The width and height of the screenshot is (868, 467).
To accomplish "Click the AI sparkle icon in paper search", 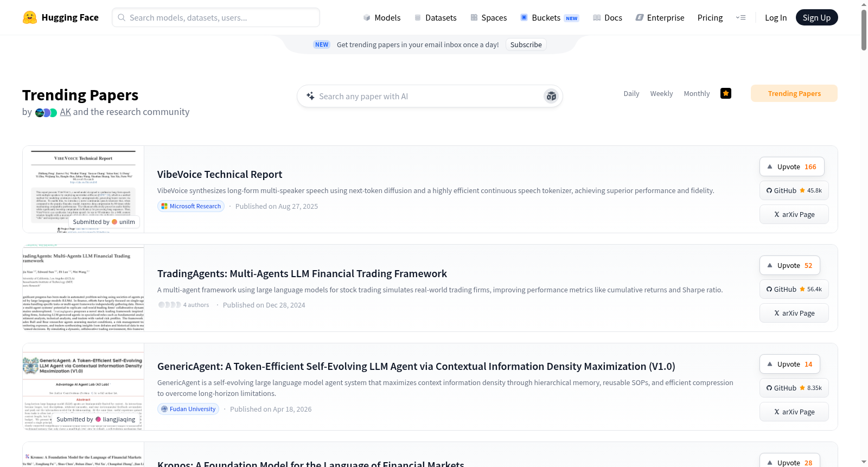I will point(310,96).
